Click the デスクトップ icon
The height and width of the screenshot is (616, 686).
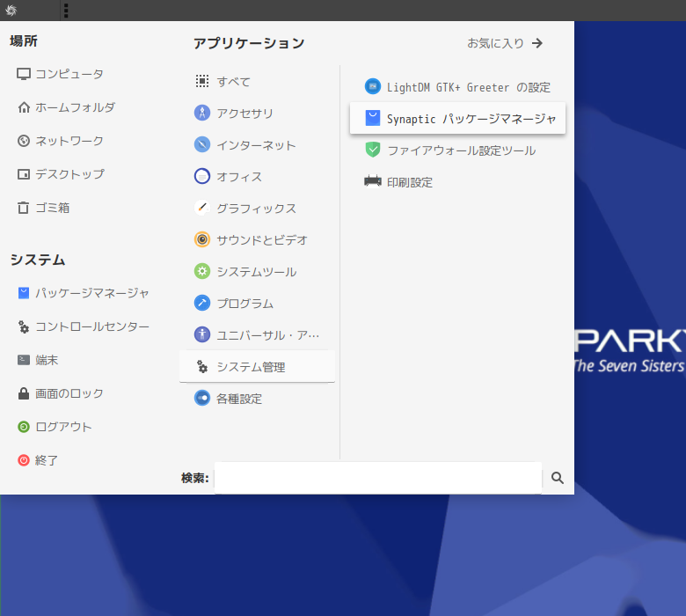24,174
